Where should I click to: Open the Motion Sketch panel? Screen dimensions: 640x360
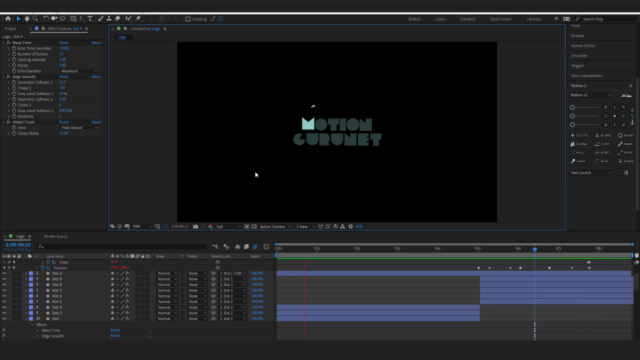(583, 46)
